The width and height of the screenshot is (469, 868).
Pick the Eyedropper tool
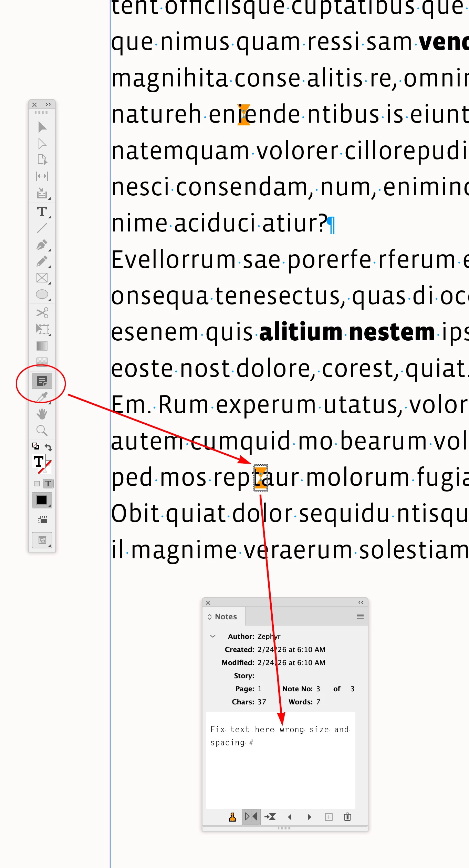[x=42, y=397]
